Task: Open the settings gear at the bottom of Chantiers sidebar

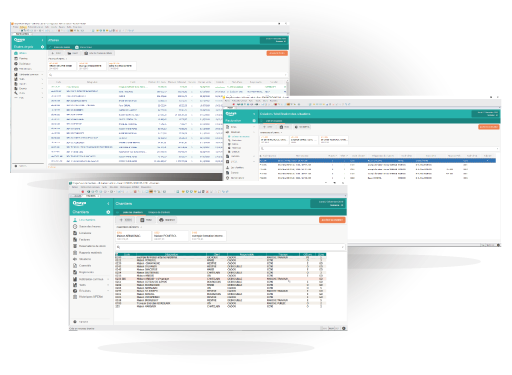Action: (75, 322)
